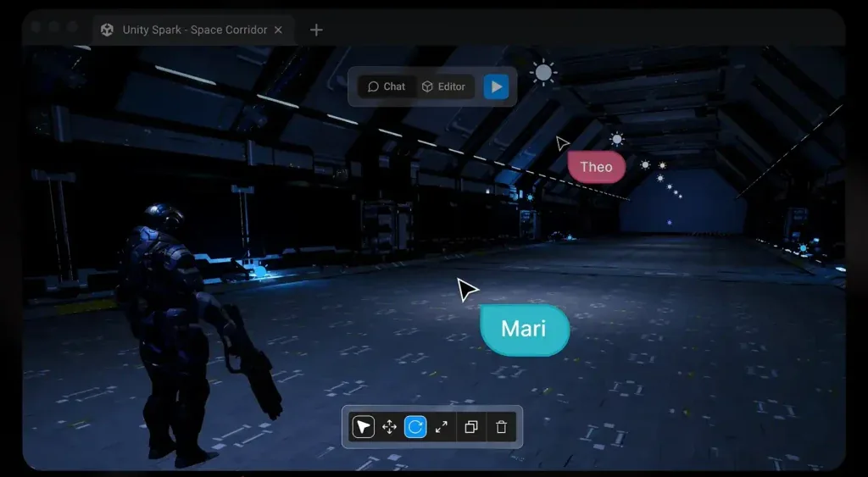The width and height of the screenshot is (868, 477).
Task: Open a new tab with plus button
Action: pos(316,30)
